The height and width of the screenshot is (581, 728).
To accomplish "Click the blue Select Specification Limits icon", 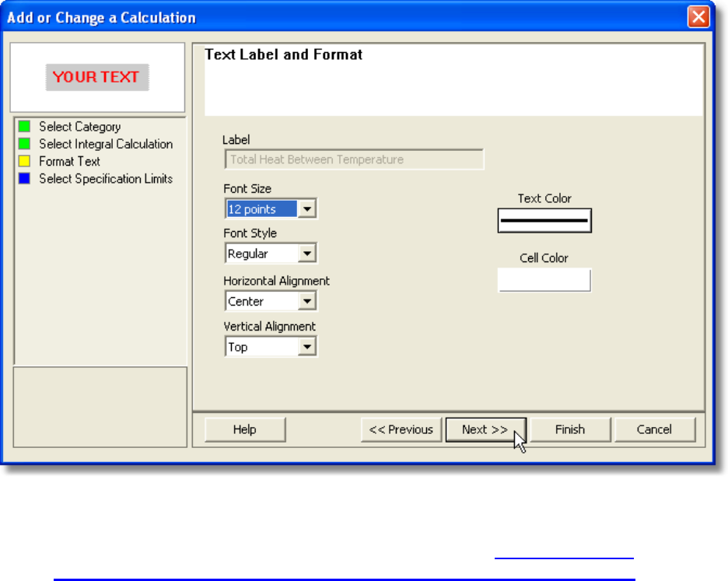I will click(24, 178).
